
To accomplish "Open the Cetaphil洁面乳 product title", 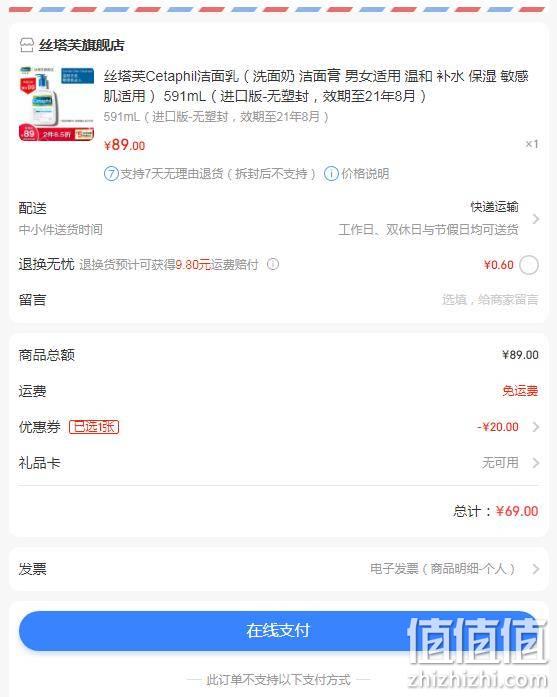I will (316, 86).
